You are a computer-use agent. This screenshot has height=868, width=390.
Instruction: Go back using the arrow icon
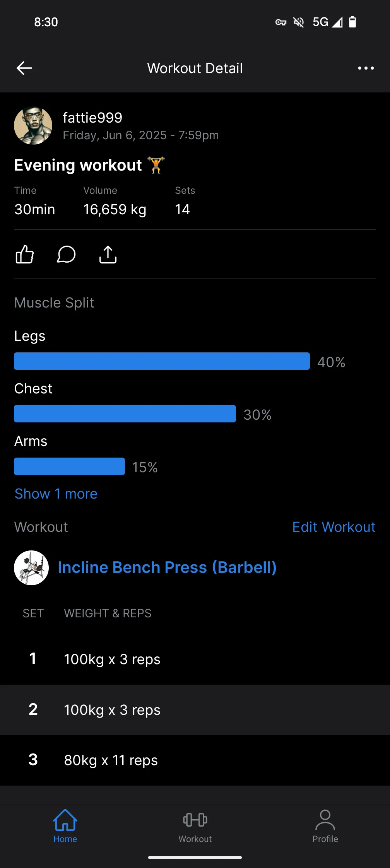tap(24, 68)
